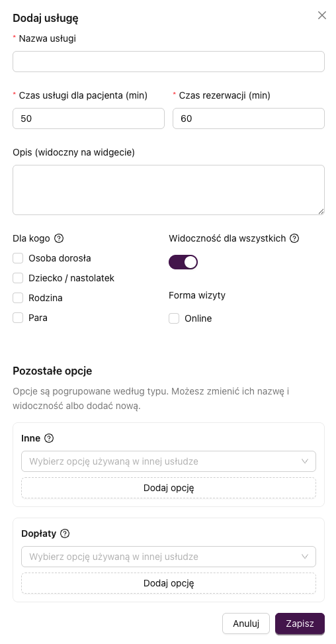The image size is (336, 644).
Task: Save the service with Zapisz button
Action: (x=300, y=623)
